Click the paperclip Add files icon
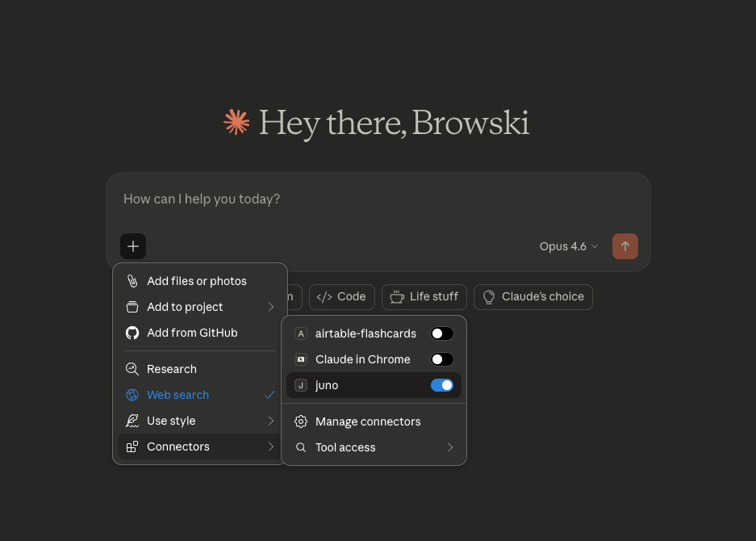The width and height of the screenshot is (756, 541). 132,281
